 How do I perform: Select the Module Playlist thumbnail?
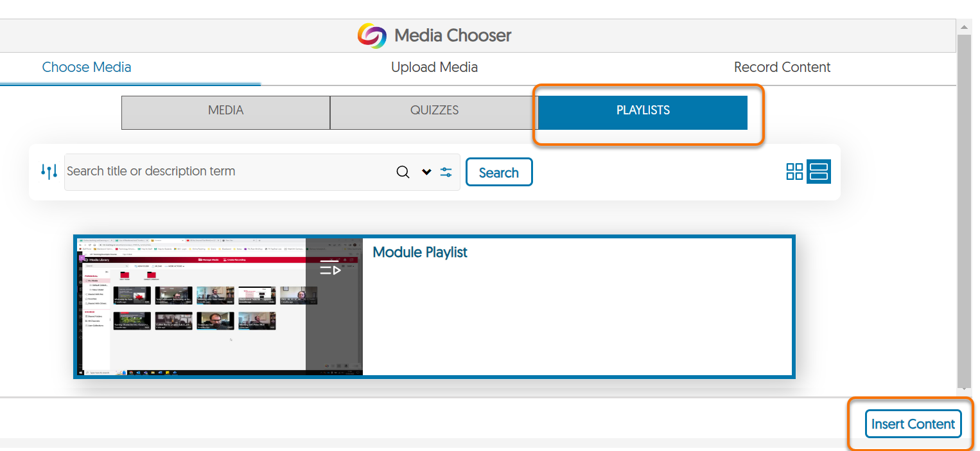tap(218, 306)
